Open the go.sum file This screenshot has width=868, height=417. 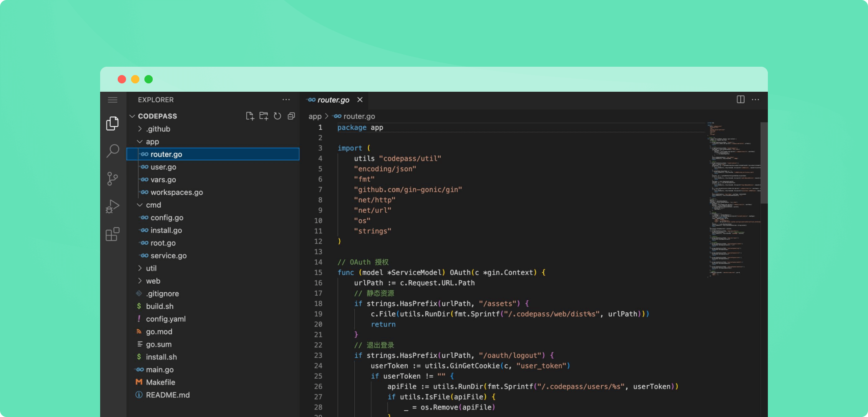[x=213, y=344]
